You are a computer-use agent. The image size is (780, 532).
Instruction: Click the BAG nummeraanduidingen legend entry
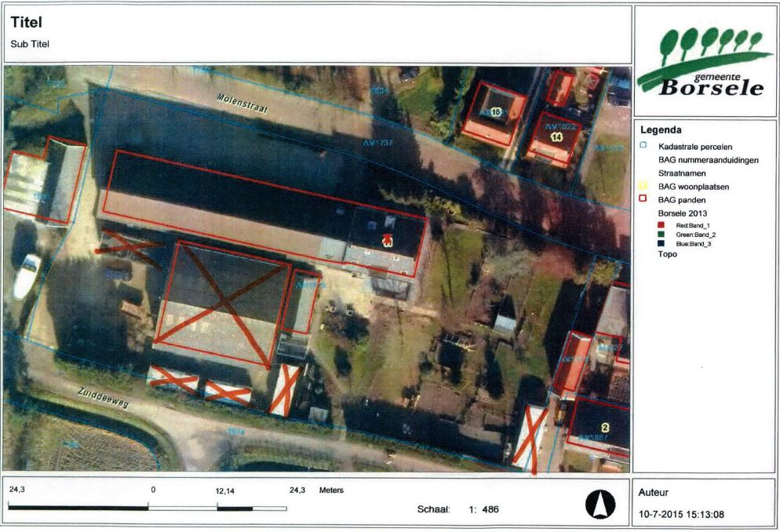[708, 159]
